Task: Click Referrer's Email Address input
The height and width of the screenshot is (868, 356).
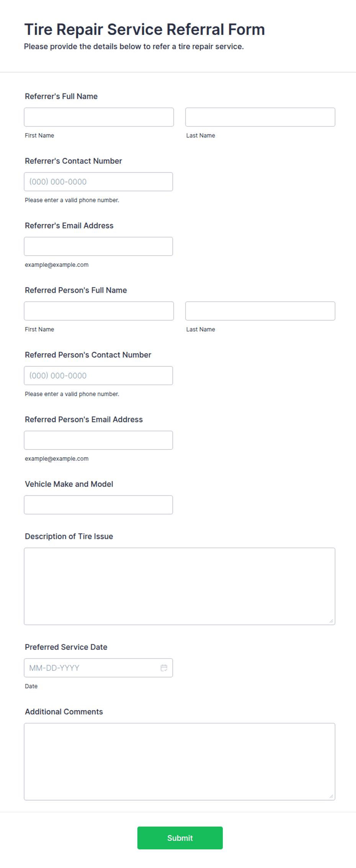Action: click(98, 246)
